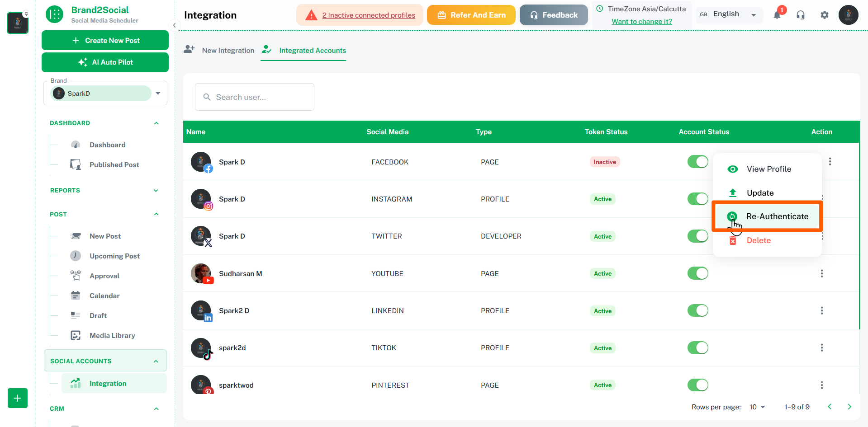
Task: Toggle account status for Sudharsan M YouTube
Action: tap(698, 273)
